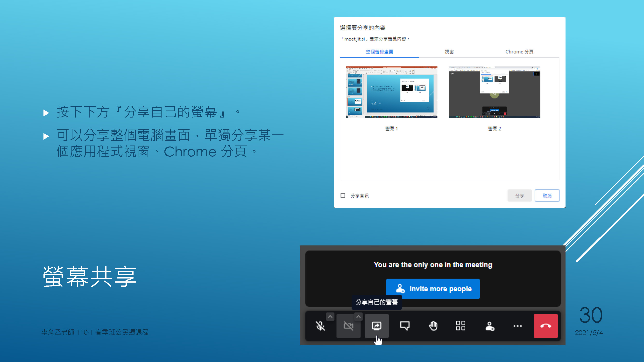Expand the audio settings chevron above microphone
The width and height of the screenshot is (644, 362).
point(330,317)
